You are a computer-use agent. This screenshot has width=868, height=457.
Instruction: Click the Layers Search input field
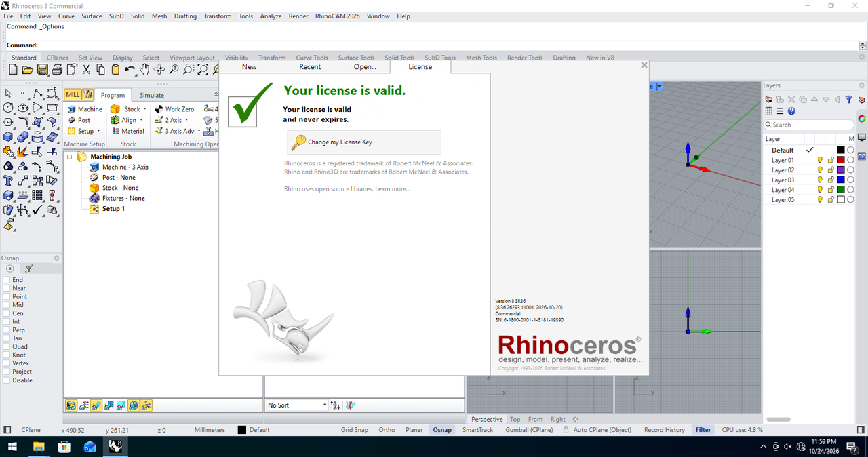[x=808, y=125]
